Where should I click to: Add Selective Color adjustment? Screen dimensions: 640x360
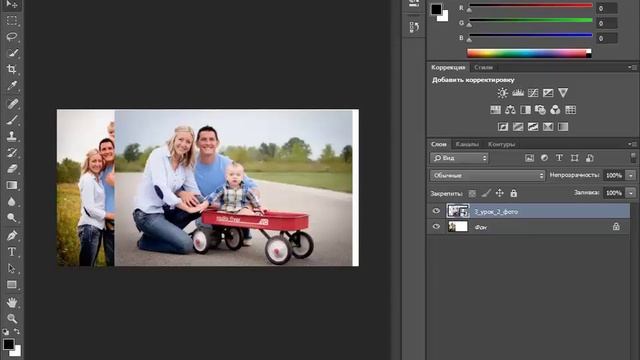click(x=548, y=127)
